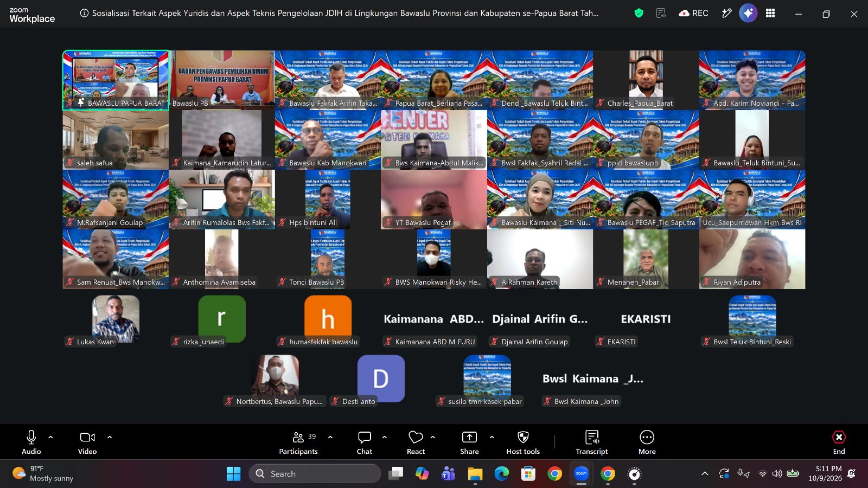Select BAWASLU PAPUA BARAT video tile
868x488 pixels.
pyautogui.click(x=116, y=80)
